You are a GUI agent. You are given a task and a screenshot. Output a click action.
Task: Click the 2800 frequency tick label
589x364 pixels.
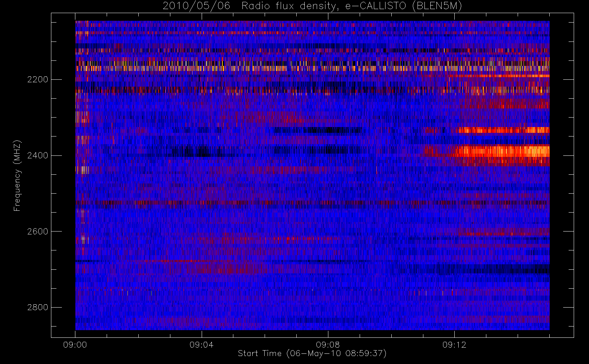pyautogui.click(x=37, y=308)
